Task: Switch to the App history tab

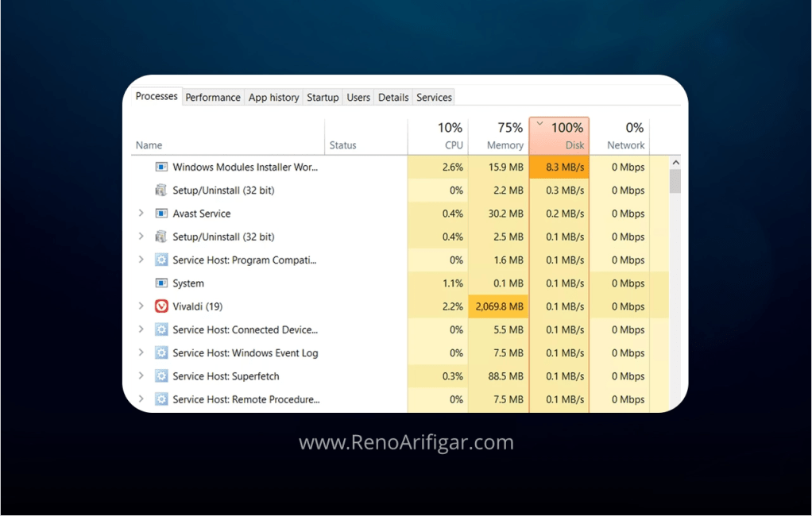Action: 273,97
